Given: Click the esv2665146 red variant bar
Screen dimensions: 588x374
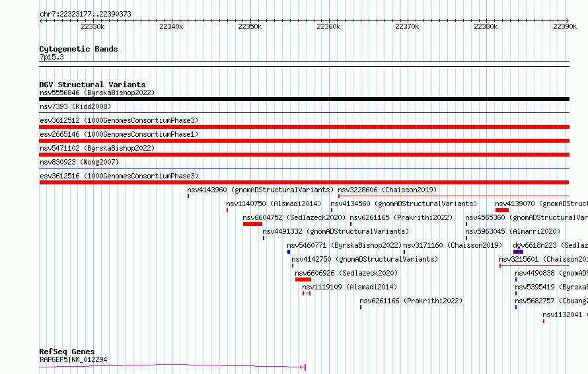Looking at the screenshot, I should [304, 141].
